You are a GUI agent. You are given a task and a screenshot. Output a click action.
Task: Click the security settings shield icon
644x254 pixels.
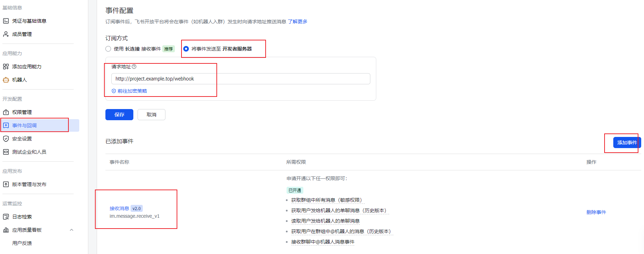[6, 139]
